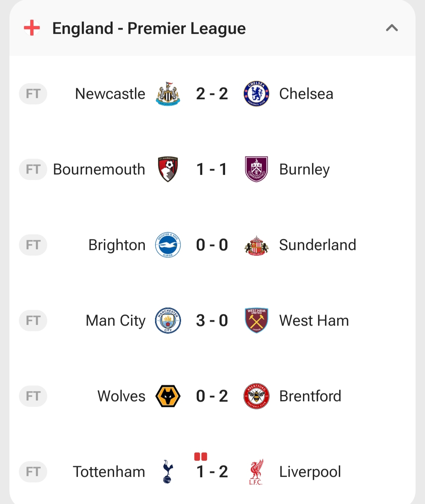Open the Newcastle club crest
This screenshot has width=425, height=504.
[168, 94]
